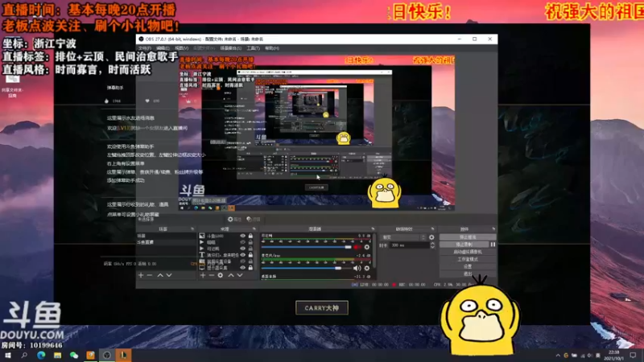The width and height of the screenshot is (644, 362).
Task: Click the CARRY大神 button
Action: [x=322, y=308]
